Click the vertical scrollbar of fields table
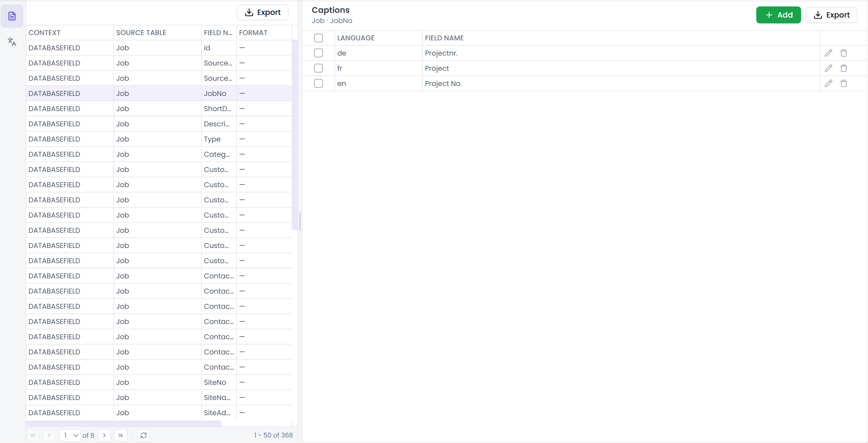868x443 pixels. [x=295, y=135]
